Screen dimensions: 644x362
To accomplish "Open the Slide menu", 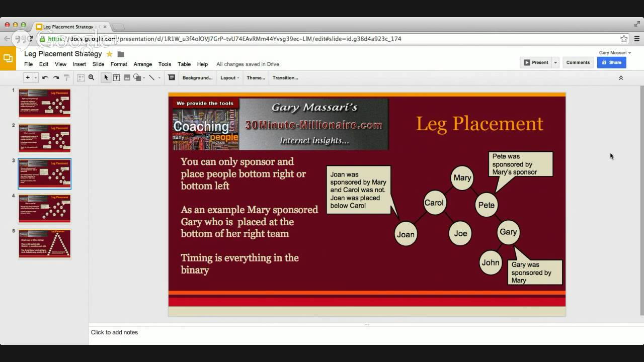I will 98,64.
